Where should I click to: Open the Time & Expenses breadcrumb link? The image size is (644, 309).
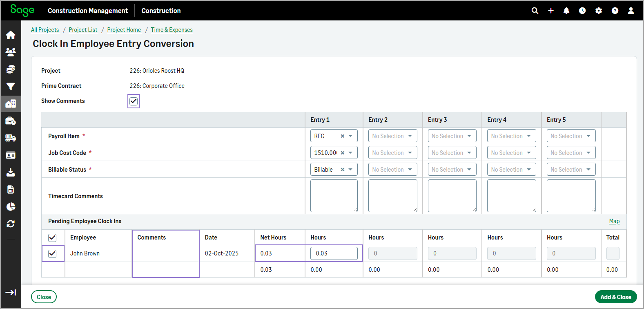pyautogui.click(x=172, y=30)
